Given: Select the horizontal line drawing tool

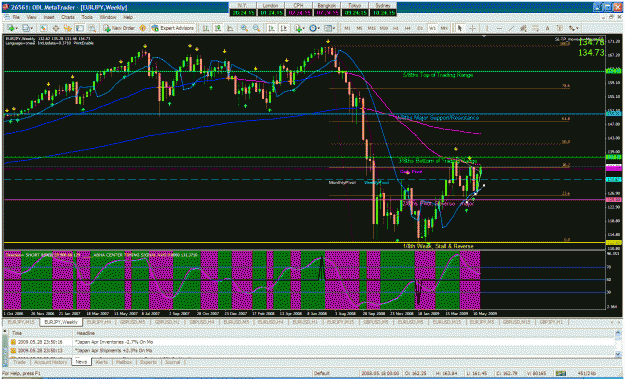Looking at the screenshot, I should (x=499, y=28).
